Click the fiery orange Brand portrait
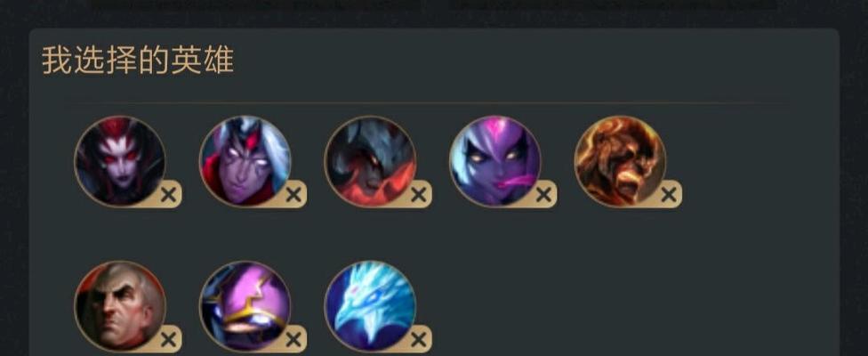The height and width of the screenshot is (356, 868). tap(620, 160)
